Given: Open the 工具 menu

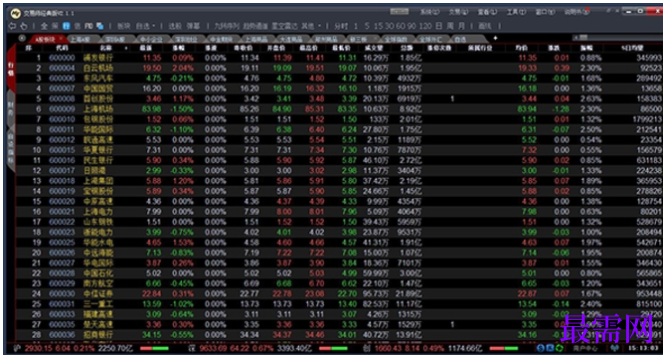Looking at the screenshot, I should point(516,12).
